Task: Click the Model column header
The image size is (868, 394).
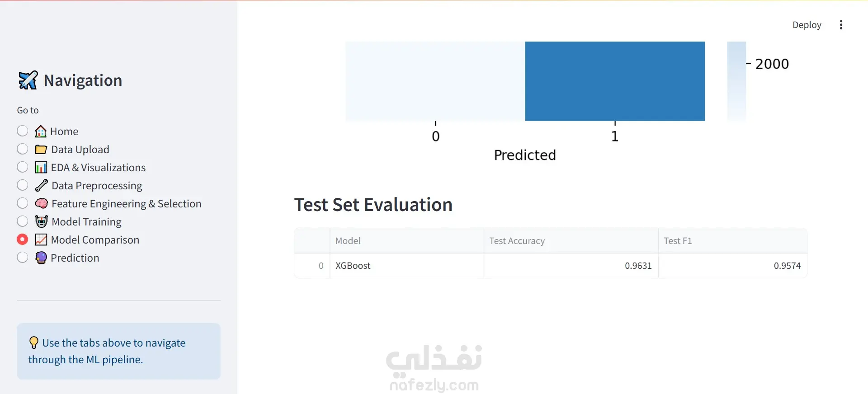Action: [x=406, y=241]
